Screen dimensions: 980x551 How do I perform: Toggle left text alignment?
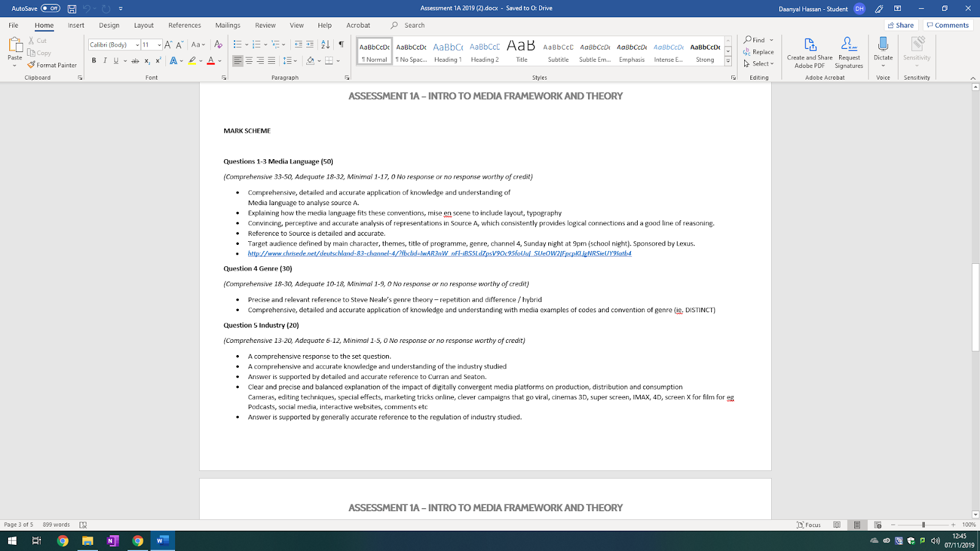pos(238,61)
